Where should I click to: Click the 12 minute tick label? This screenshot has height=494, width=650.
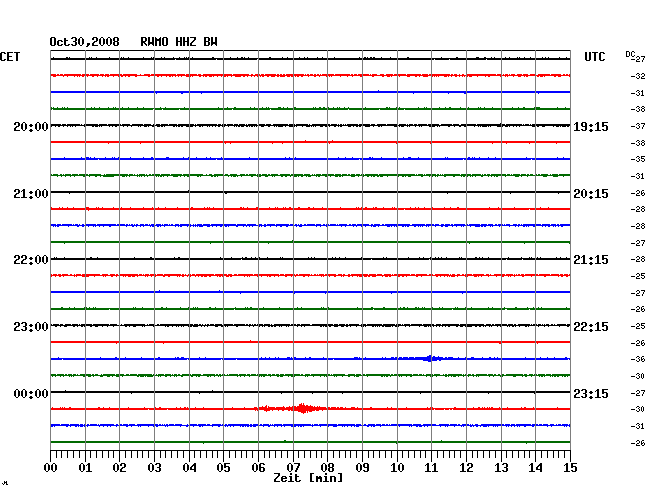point(466,467)
